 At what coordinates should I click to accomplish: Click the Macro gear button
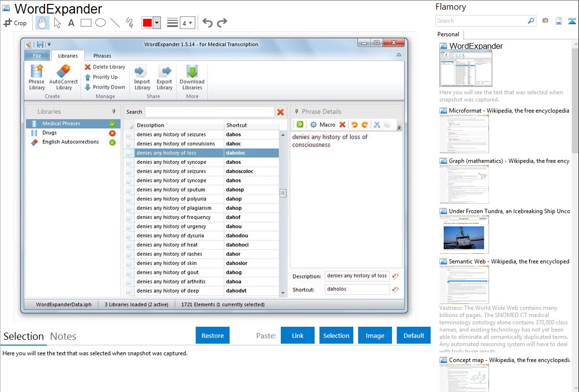click(323, 125)
